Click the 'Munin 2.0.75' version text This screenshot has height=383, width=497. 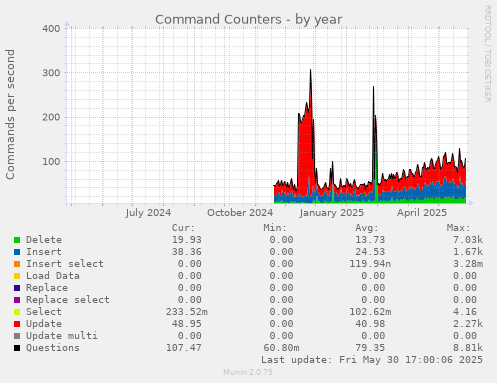tap(248, 372)
